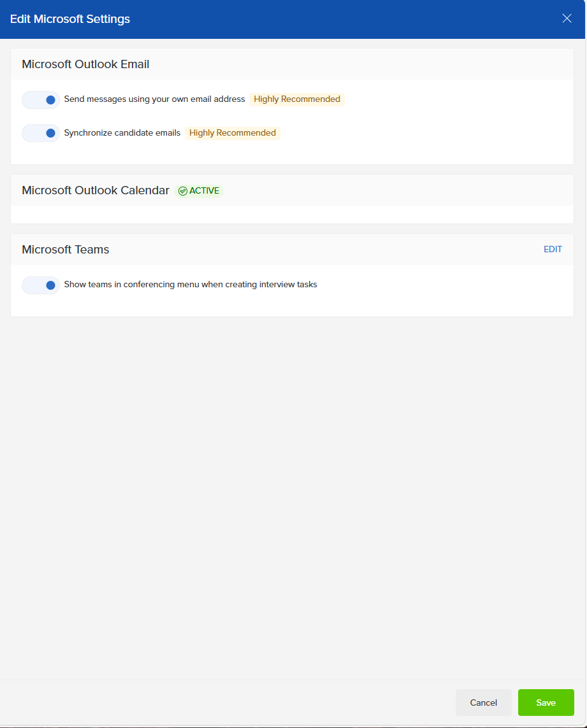The width and height of the screenshot is (587, 728).
Task: Save the Microsoft settings
Action: [546, 703]
